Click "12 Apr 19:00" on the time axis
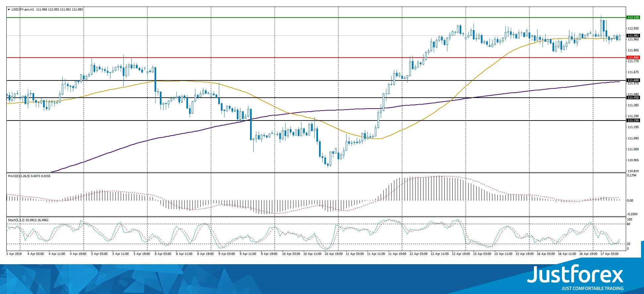644x294 pixels. click(461, 254)
